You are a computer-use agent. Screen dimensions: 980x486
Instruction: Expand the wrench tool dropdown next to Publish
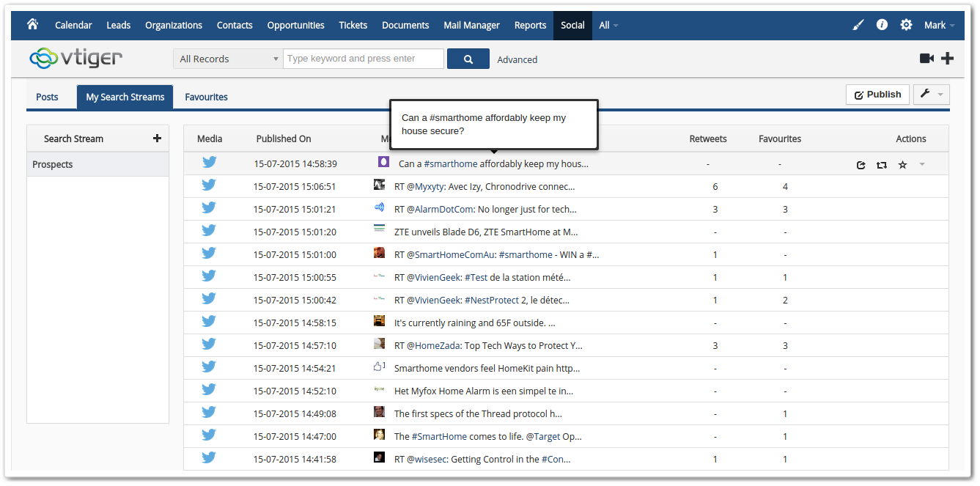[931, 94]
